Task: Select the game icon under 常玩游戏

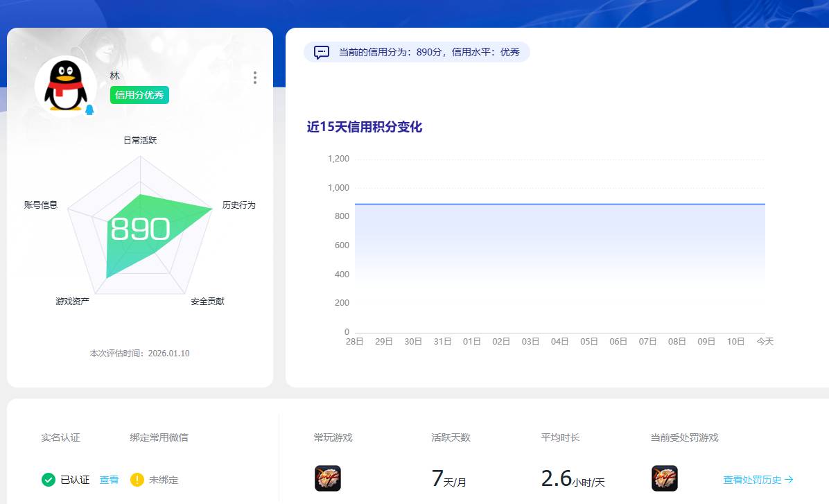Action: [329, 478]
